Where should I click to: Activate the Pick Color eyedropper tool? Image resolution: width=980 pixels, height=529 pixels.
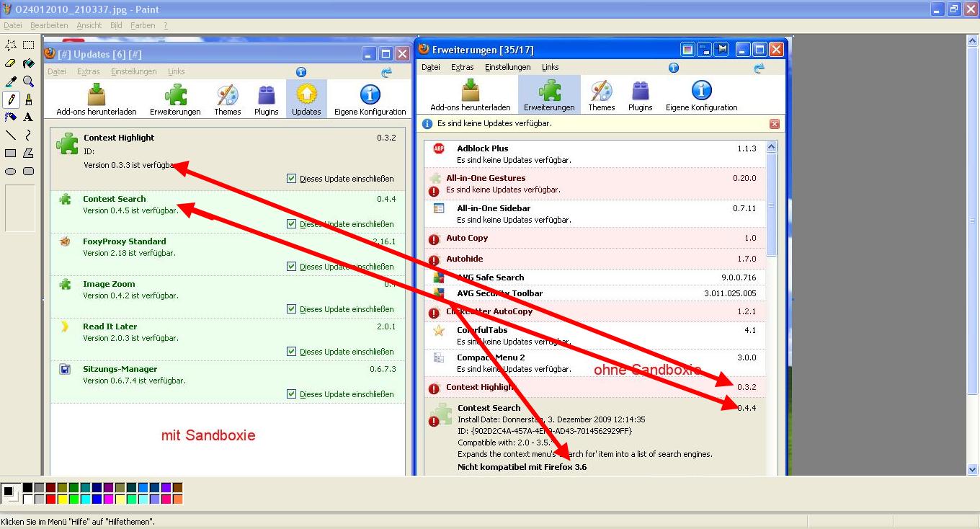tap(11, 81)
